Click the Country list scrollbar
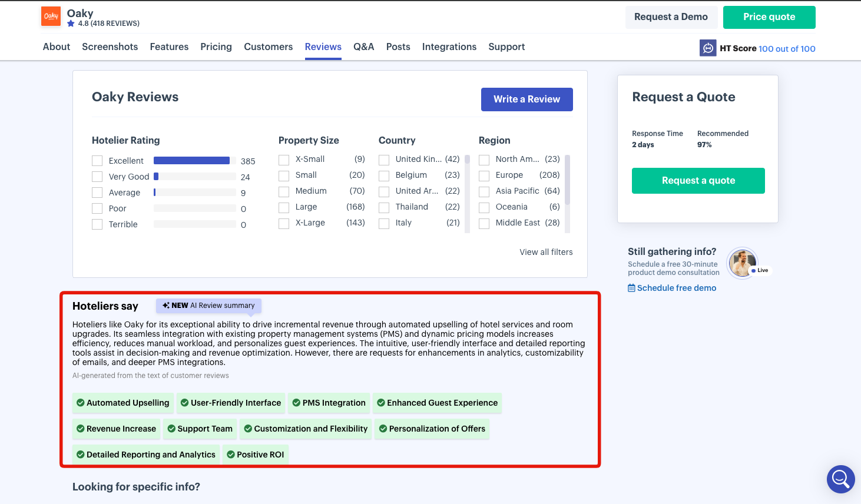861x504 pixels. (x=468, y=194)
